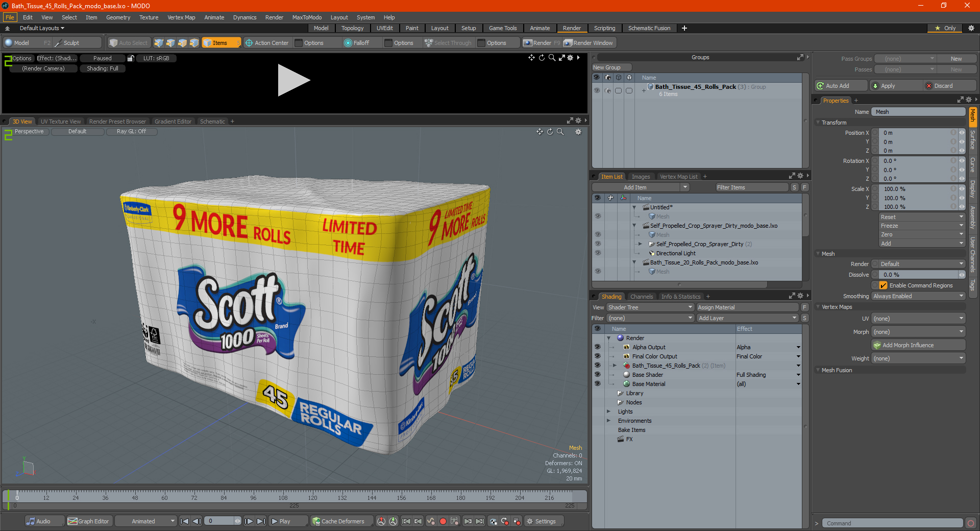Click New Group button
The image size is (980, 531).
point(611,67)
